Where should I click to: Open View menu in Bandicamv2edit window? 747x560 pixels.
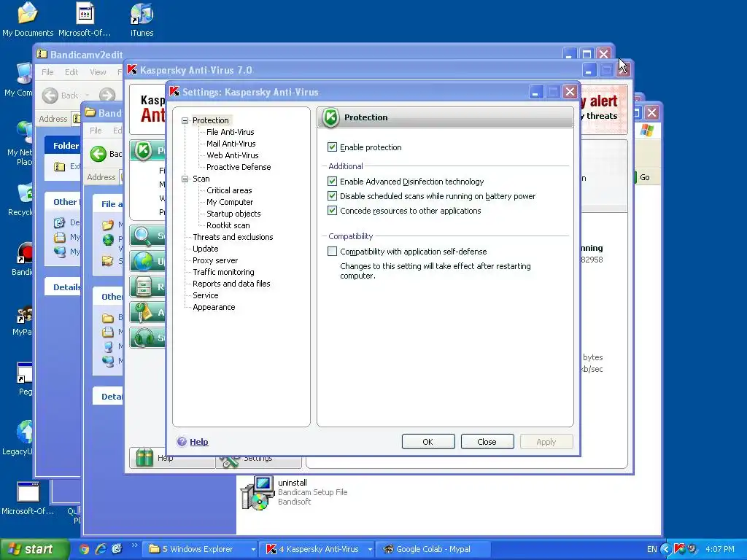pyautogui.click(x=98, y=72)
